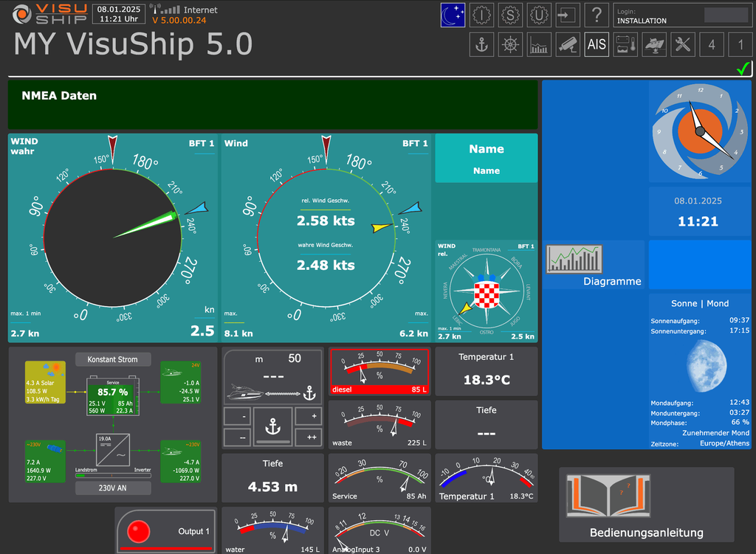Open the AIS page
This screenshot has height=554, width=756.
click(x=597, y=45)
